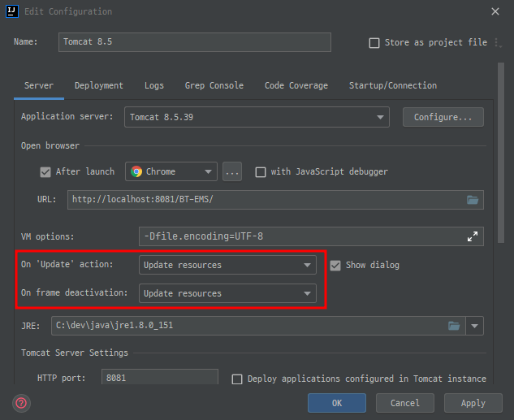Open the Grep Console tab
Viewport: 514px width, 420px height.
coord(214,85)
